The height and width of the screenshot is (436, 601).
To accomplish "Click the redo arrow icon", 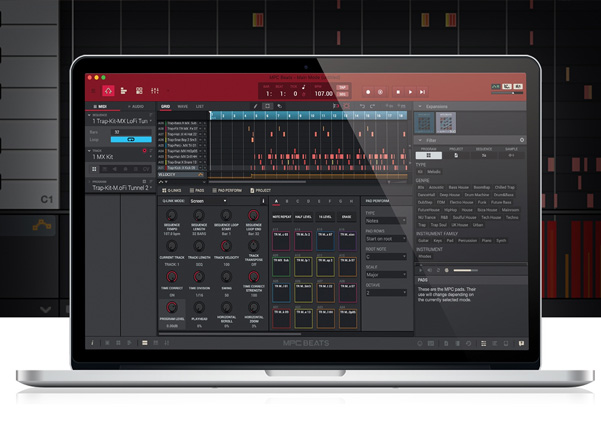I will 372,106.
